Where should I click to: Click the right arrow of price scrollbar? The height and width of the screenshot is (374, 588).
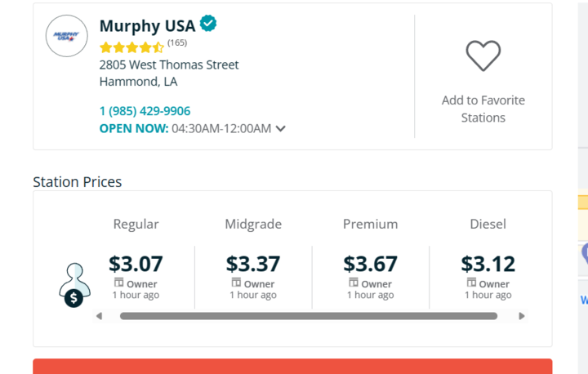click(x=522, y=316)
